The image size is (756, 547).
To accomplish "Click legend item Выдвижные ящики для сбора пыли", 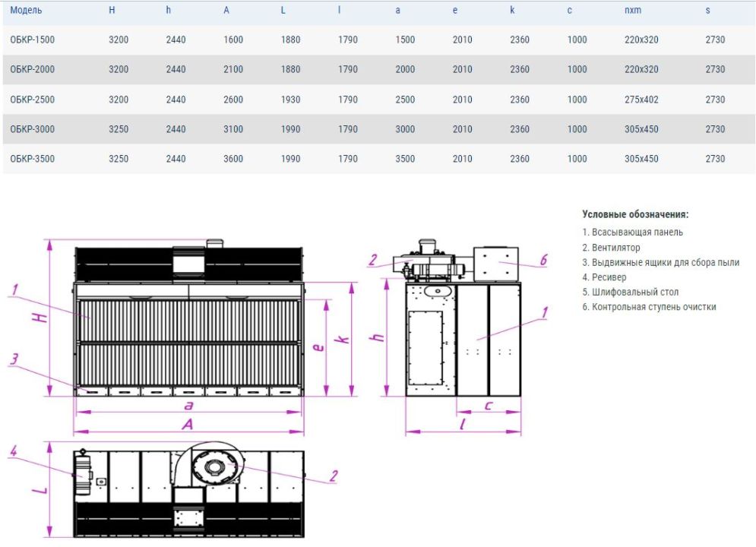I will [x=660, y=263].
